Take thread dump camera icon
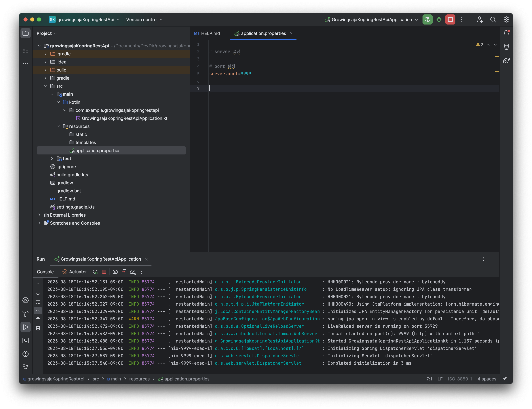This screenshot has width=532, height=409. [x=115, y=272]
